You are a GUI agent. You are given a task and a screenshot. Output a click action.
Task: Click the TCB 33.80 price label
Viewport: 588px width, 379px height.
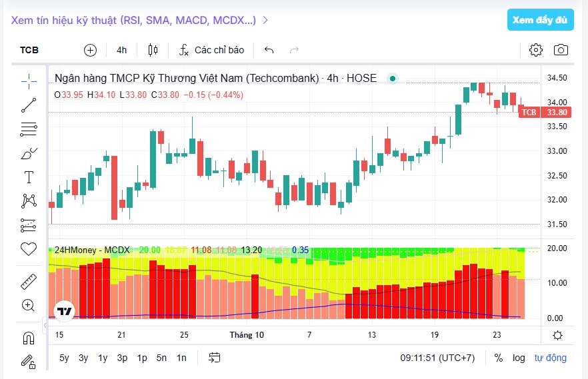(x=545, y=112)
